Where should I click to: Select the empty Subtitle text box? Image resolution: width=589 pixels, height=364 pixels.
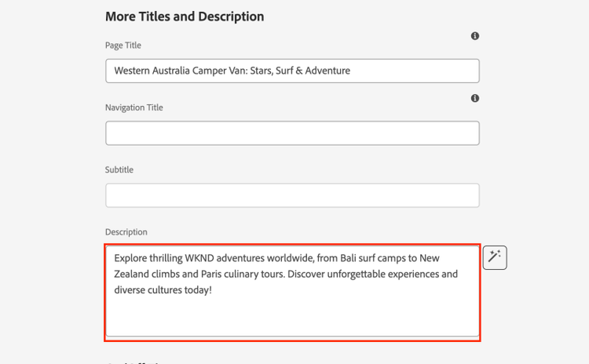pos(292,195)
